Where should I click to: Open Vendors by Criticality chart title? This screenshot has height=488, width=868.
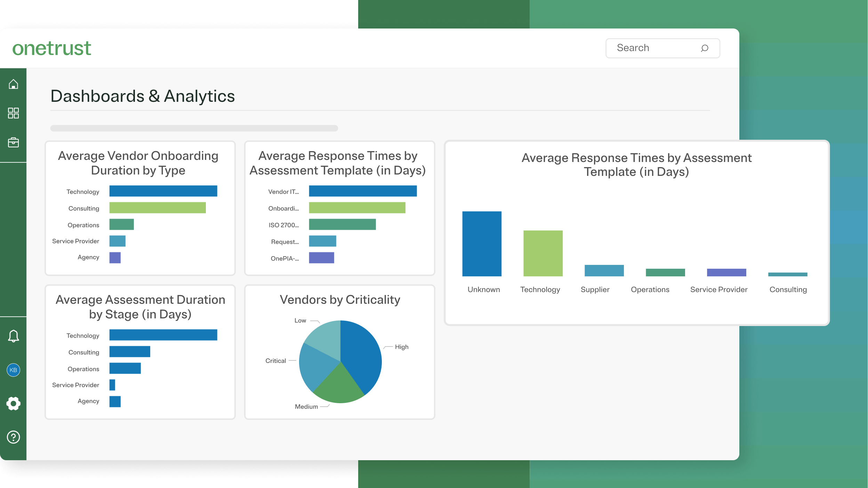click(340, 300)
